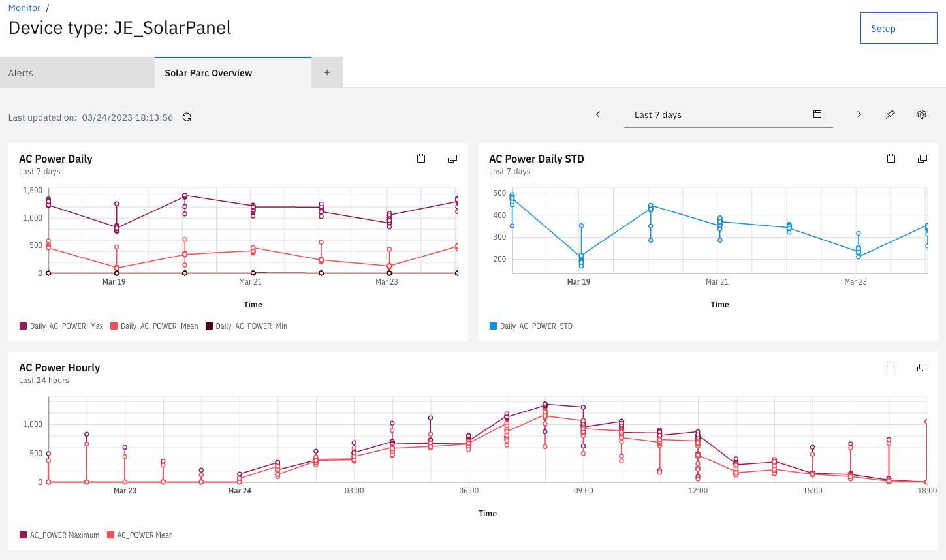Toggle AC_POWER Mean legend series
Image resolution: width=946 pixels, height=560 pixels.
[x=140, y=535]
